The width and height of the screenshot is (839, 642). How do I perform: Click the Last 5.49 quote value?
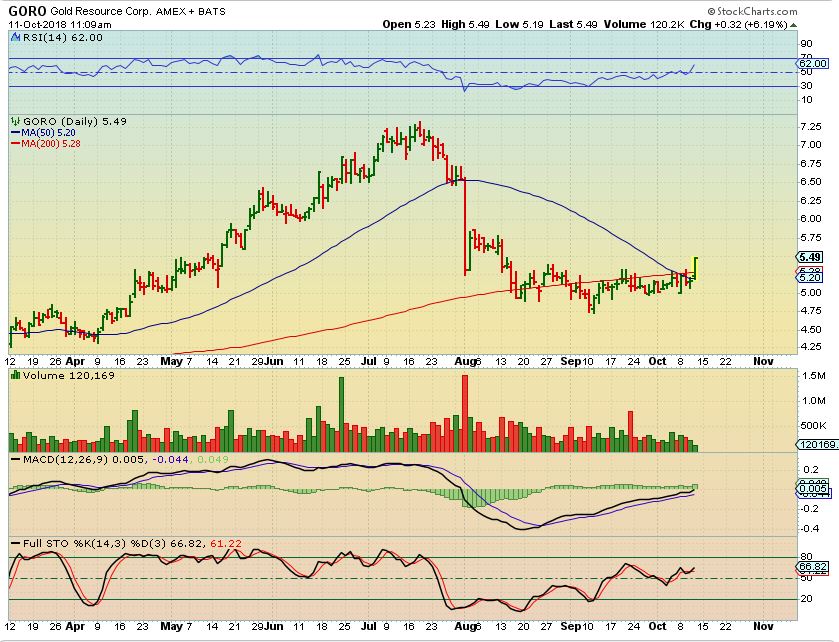[573, 24]
